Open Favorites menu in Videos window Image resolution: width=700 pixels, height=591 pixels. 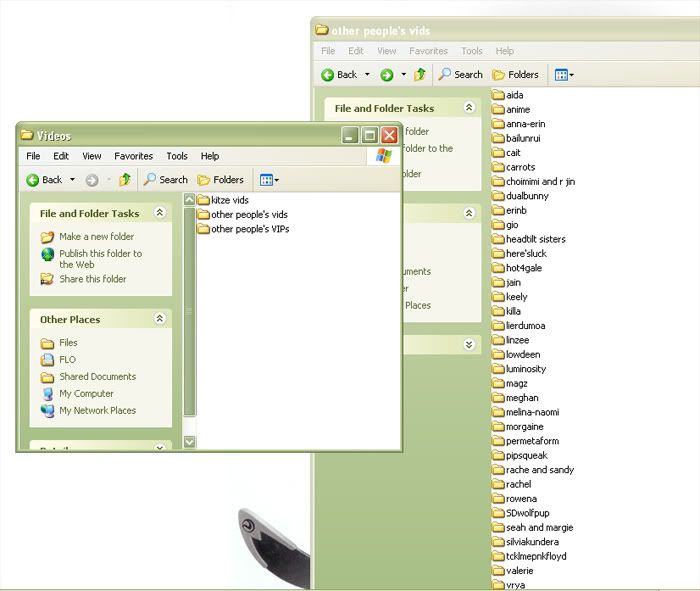(x=133, y=156)
